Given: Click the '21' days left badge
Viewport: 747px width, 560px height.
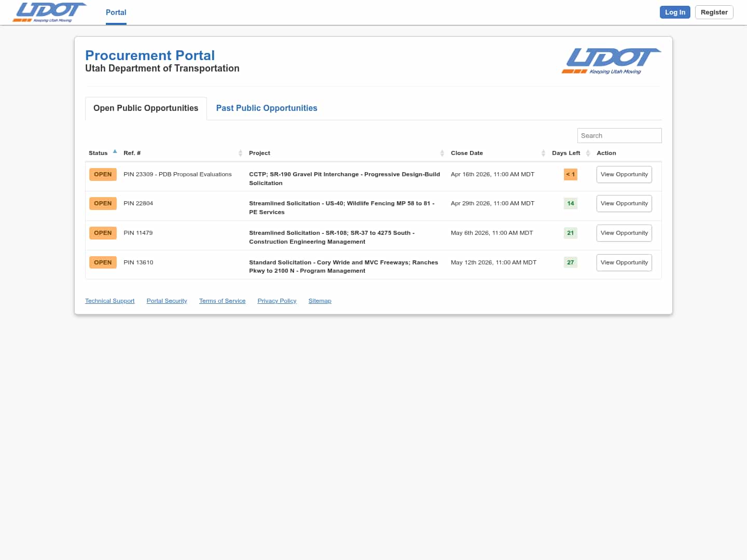Looking at the screenshot, I should [571, 233].
